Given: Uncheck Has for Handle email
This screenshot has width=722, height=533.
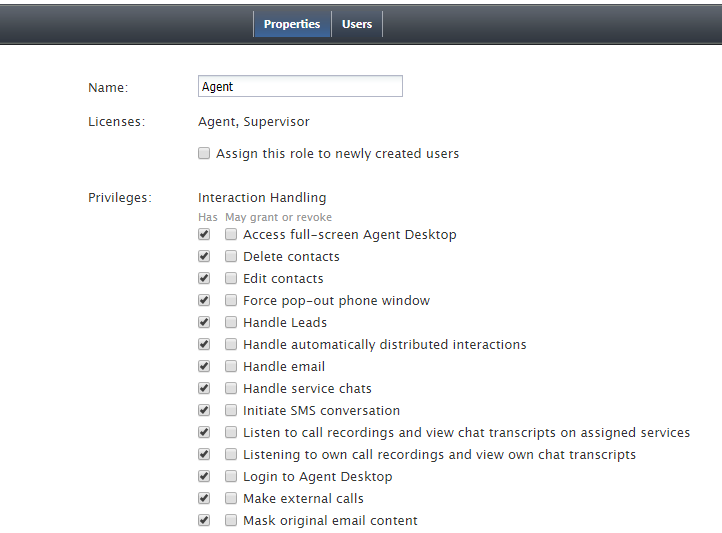Looking at the screenshot, I should click(204, 366).
